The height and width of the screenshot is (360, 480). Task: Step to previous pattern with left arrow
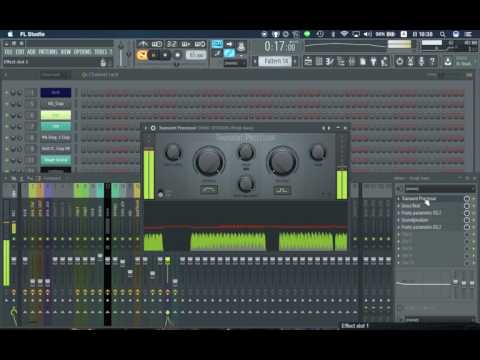click(255, 61)
